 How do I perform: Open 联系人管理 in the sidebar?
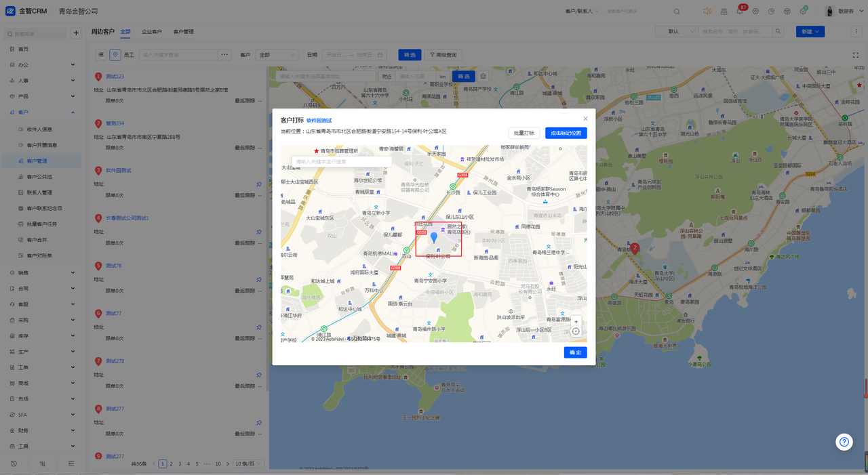point(39,192)
